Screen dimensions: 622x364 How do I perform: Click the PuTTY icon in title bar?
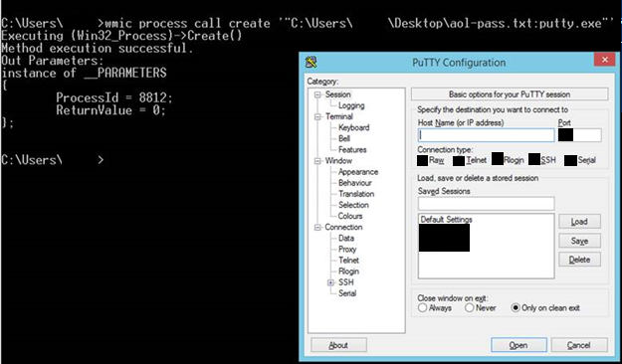pos(311,62)
